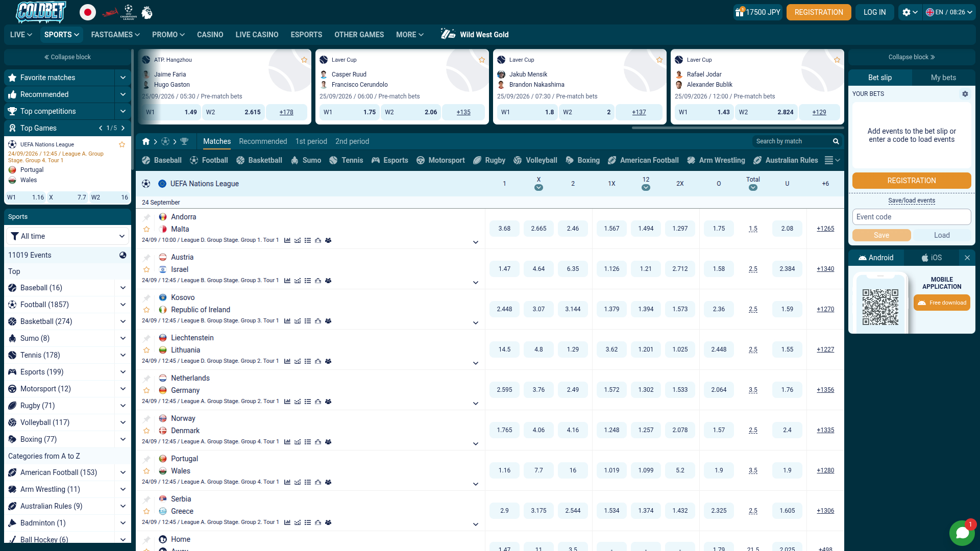Expand Favorite matches section
The image size is (980, 551).
(x=123, y=78)
